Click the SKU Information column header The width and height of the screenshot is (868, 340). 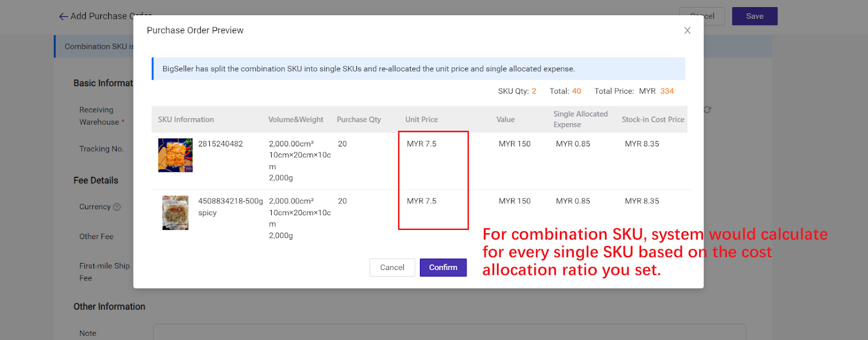[186, 119]
